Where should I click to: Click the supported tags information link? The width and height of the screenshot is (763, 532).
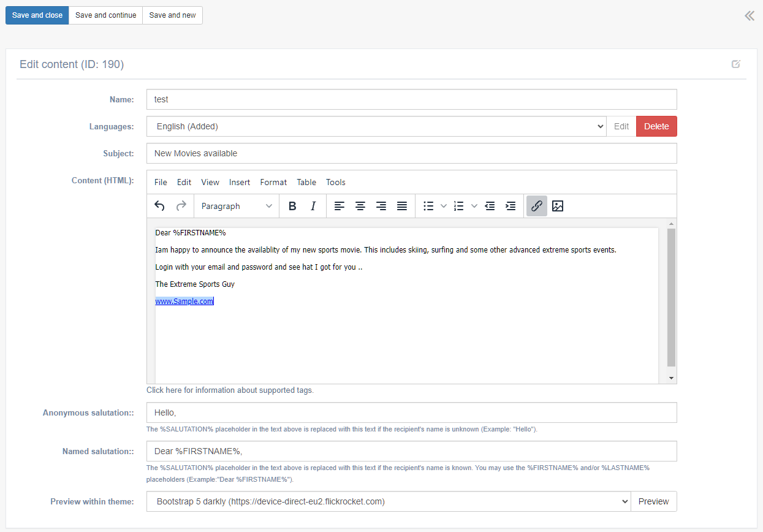point(230,390)
